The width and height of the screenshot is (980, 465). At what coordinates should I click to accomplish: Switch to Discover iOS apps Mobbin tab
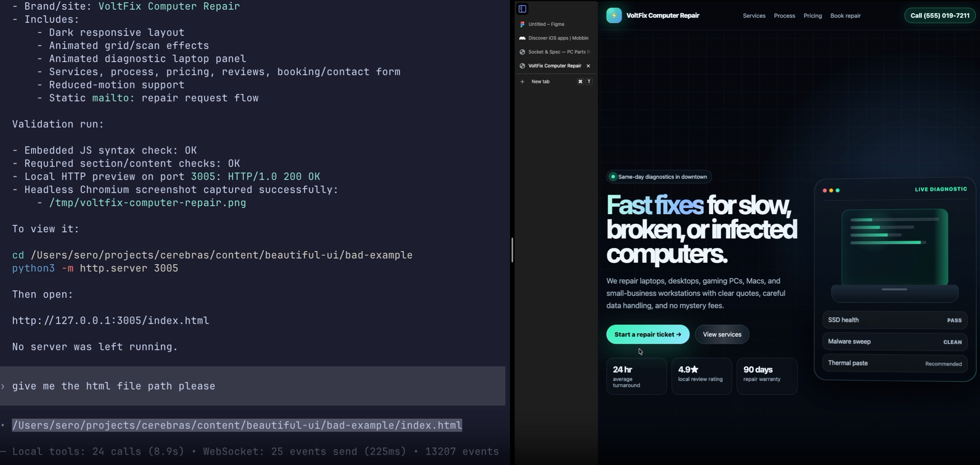[556, 38]
